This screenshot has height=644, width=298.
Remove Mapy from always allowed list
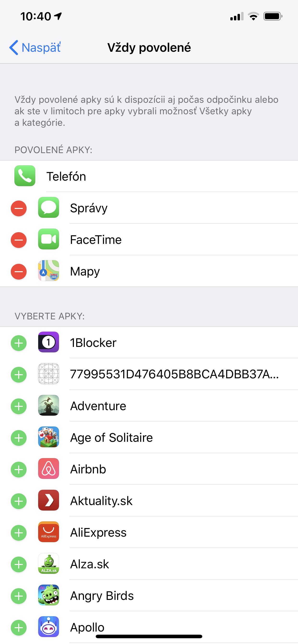pos(18,271)
